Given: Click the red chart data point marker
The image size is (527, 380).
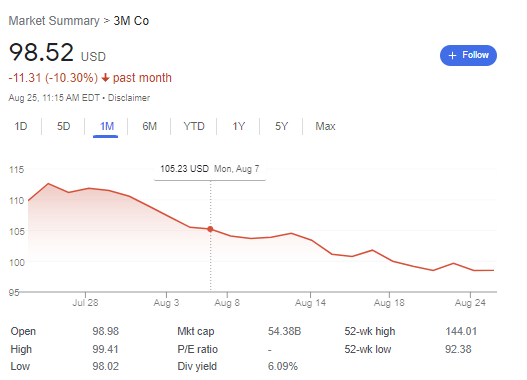Looking at the screenshot, I should coord(210,229).
